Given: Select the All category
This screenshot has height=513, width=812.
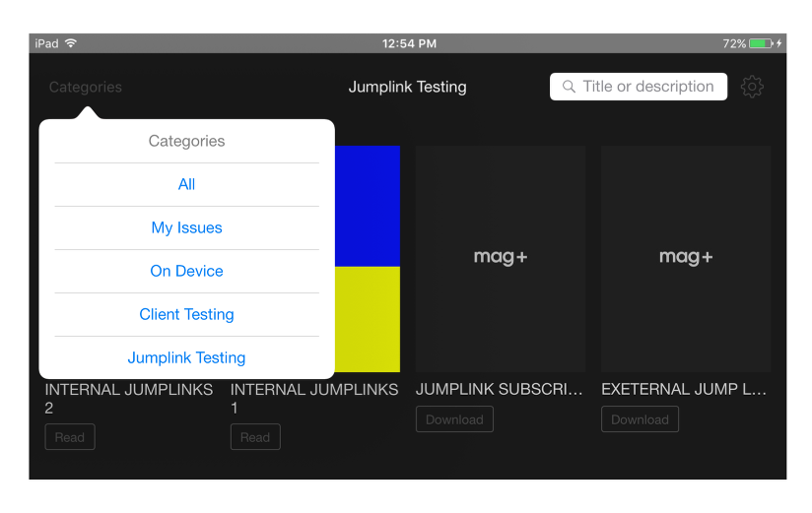Looking at the screenshot, I should point(186,184).
